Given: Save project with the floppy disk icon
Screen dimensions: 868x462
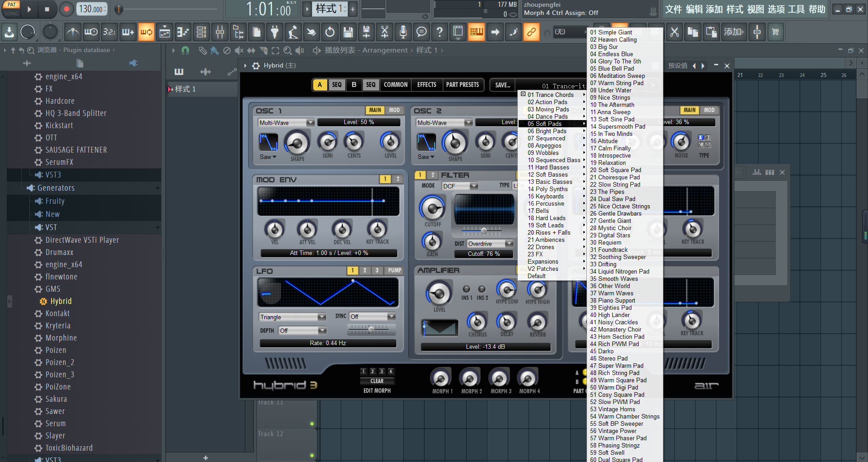Looking at the screenshot, I should pyautogui.click(x=348, y=32).
